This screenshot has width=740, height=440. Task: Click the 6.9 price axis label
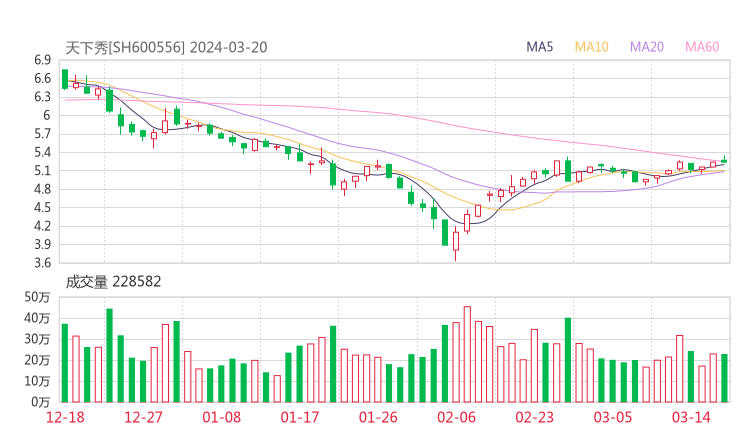coord(41,60)
